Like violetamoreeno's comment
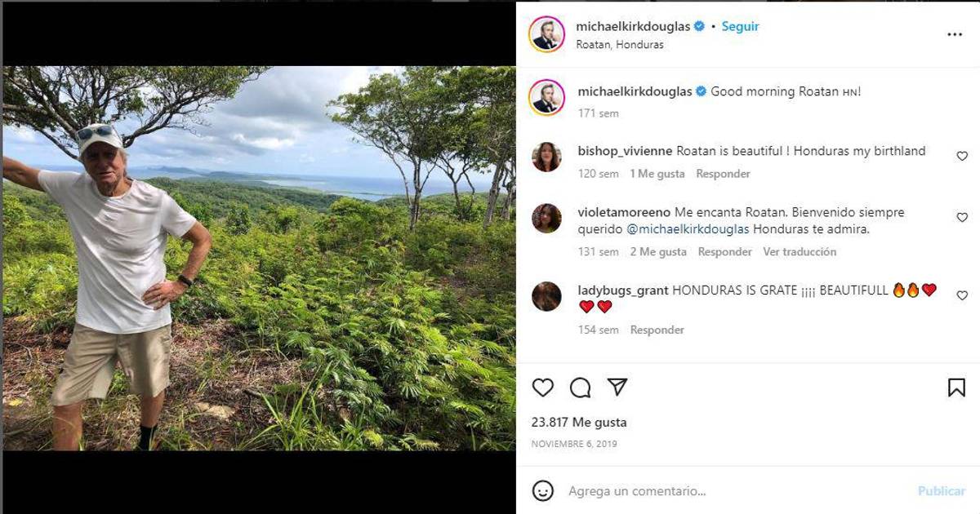 [x=962, y=218]
